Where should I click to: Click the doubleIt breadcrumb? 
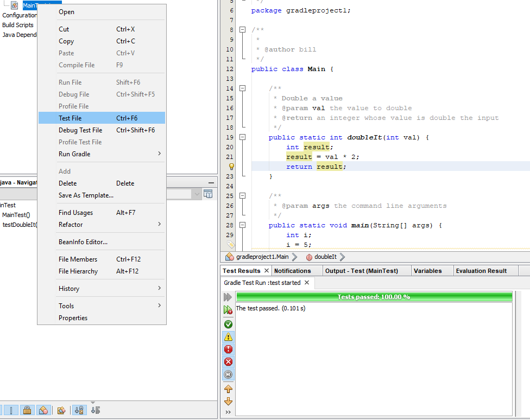(x=325, y=257)
